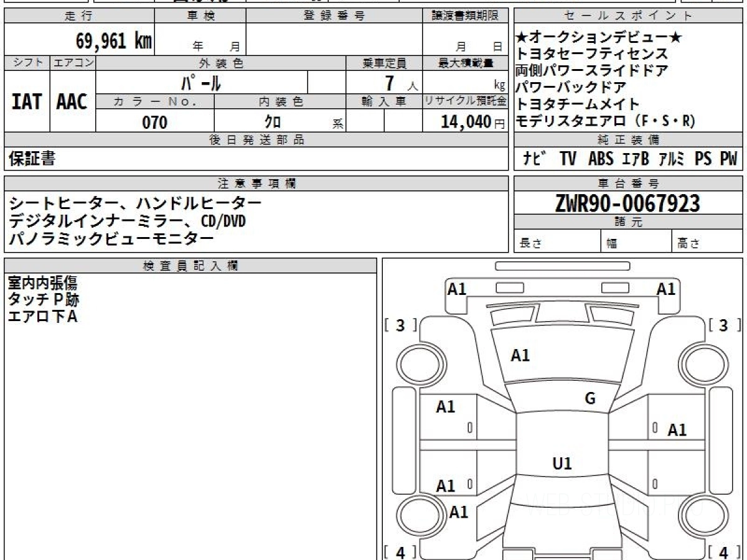
Task: Select the 検査員記入欄 section header
Action: 190,265
